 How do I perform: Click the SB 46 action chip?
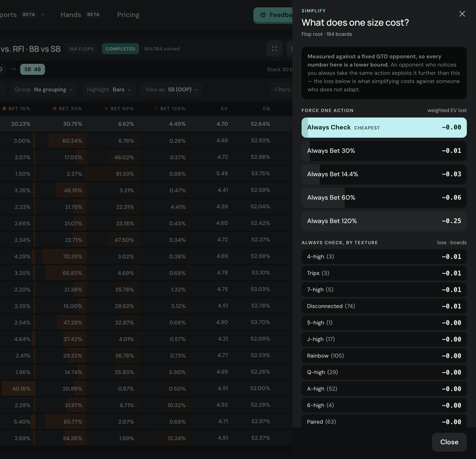point(33,69)
